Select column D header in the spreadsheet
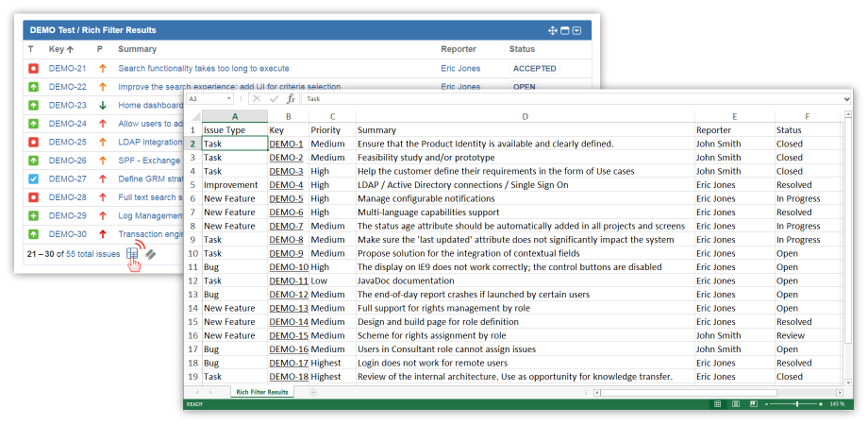868x425 pixels. click(x=525, y=116)
